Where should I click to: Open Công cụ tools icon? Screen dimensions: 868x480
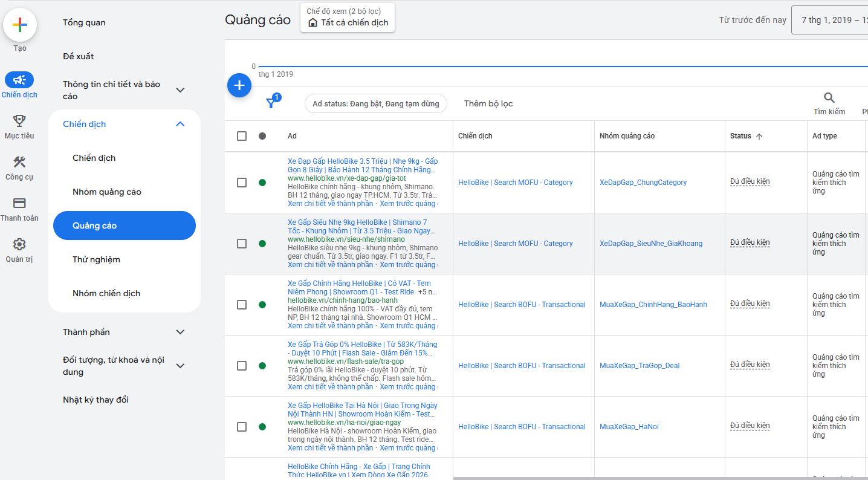(19, 162)
